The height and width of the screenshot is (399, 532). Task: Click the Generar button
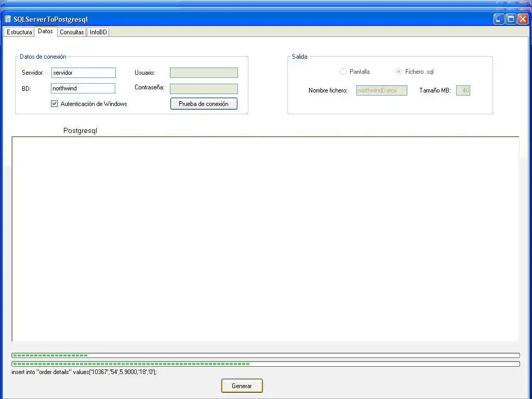242,386
